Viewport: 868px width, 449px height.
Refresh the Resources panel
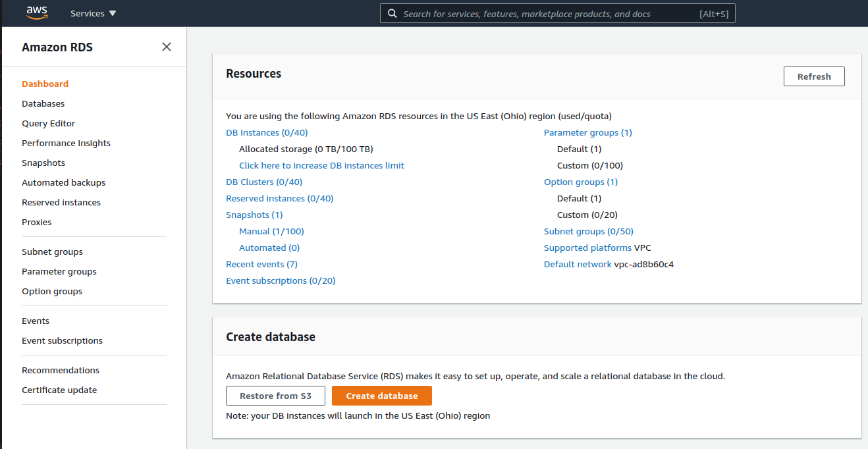click(814, 76)
